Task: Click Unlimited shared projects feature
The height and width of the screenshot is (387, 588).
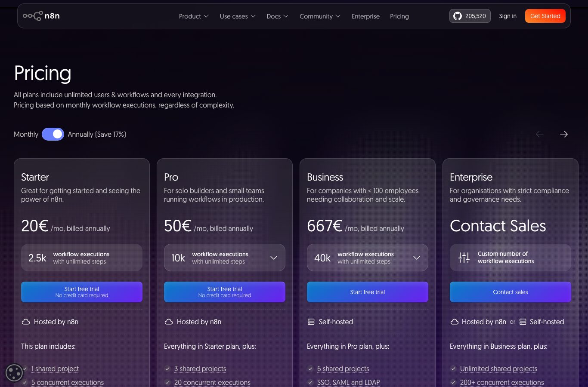Action: 498,369
